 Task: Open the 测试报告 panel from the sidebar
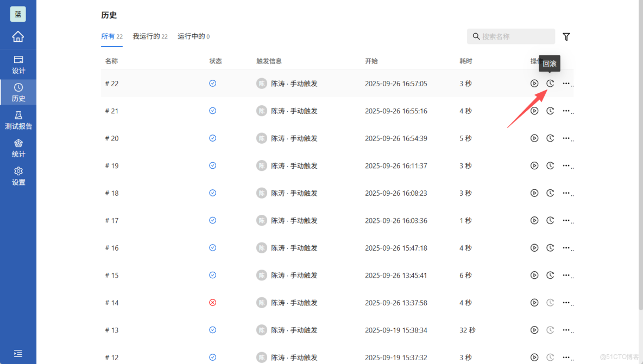[x=18, y=120]
